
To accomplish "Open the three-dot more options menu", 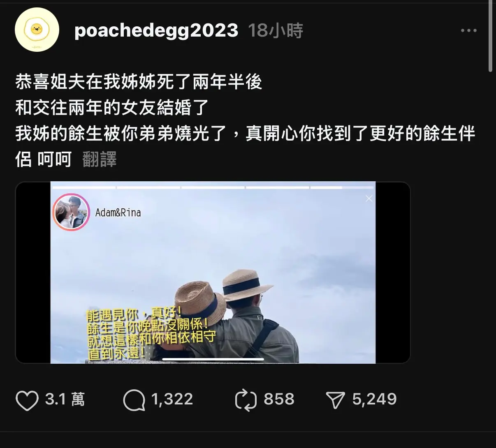I will click(468, 30).
